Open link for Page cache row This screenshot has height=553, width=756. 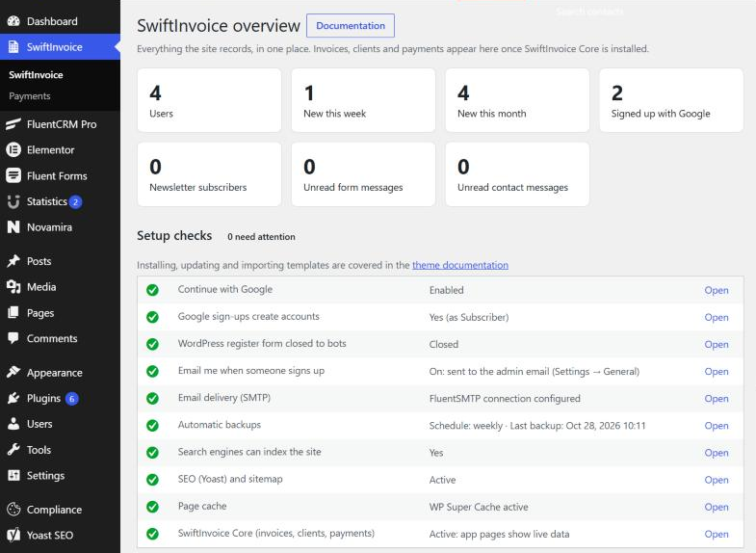(716, 507)
